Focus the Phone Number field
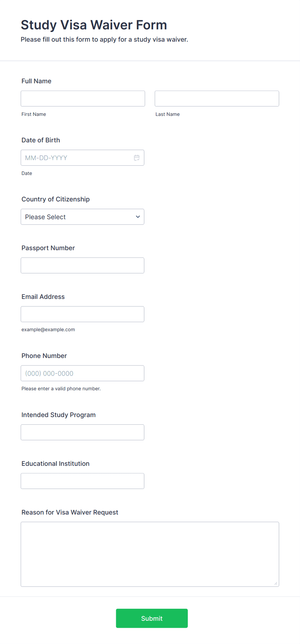This screenshot has width=300, height=644. [x=82, y=373]
